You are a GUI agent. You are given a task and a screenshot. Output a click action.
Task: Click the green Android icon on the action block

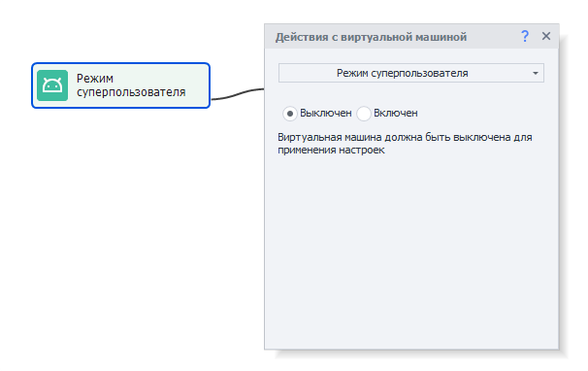52,85
